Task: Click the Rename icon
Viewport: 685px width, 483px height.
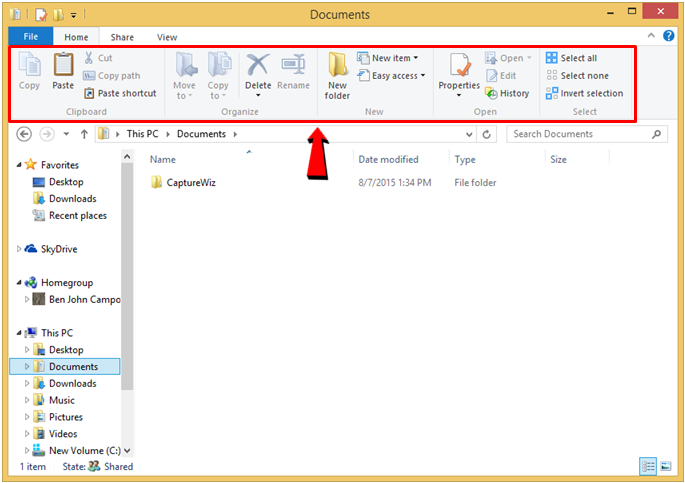Action: pos(293,65)
